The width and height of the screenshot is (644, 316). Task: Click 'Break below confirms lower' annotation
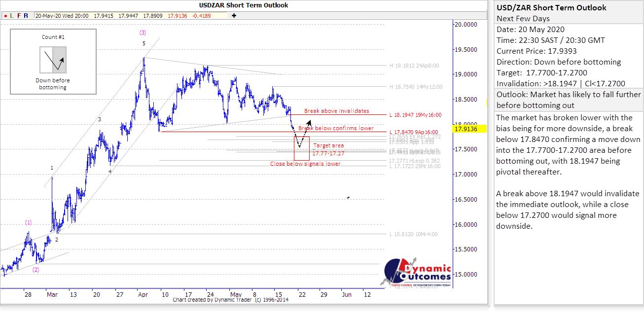(336, 128)
